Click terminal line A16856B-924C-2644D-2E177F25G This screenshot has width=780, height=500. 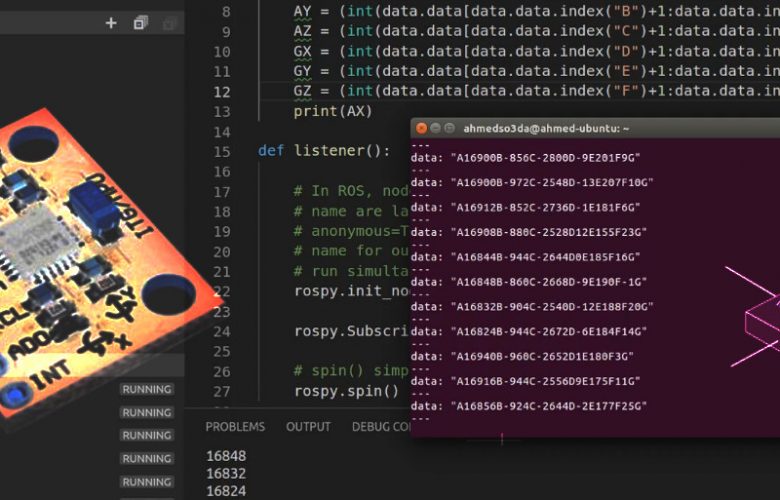(x=529, y=406)
